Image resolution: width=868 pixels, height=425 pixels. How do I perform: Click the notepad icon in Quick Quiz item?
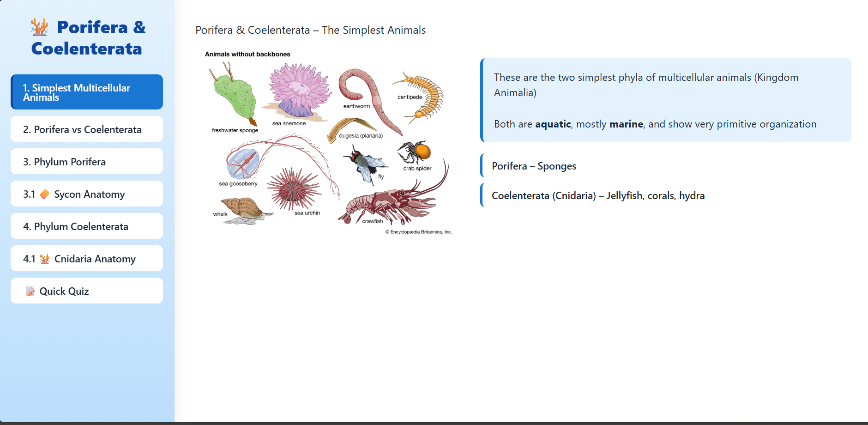30,291
